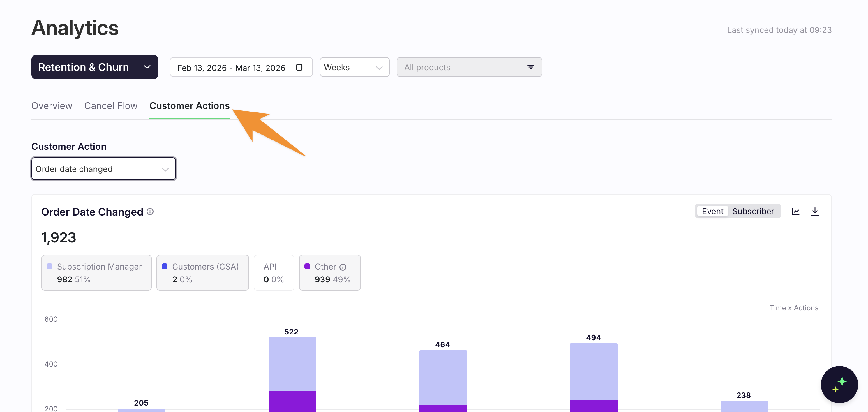Switch to the Cancel Flow tab
This screenshot has width=868, height=412.
click(110, 105)
